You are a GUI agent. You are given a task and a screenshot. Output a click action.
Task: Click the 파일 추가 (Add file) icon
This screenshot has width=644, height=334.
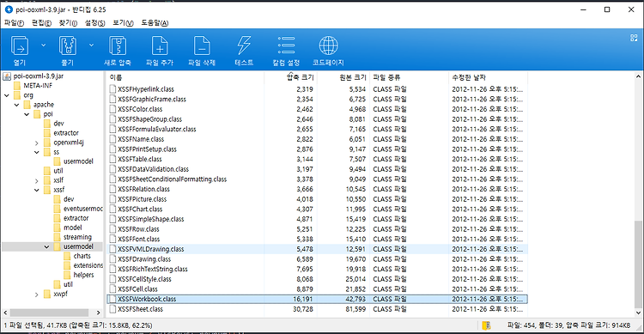pyautogui.click(x=160, y=46)
